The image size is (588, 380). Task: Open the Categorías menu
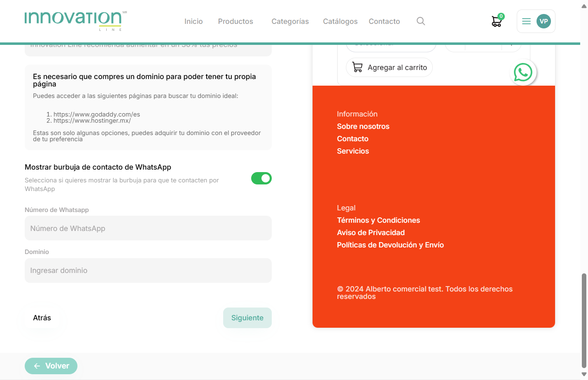click(290, 21)
